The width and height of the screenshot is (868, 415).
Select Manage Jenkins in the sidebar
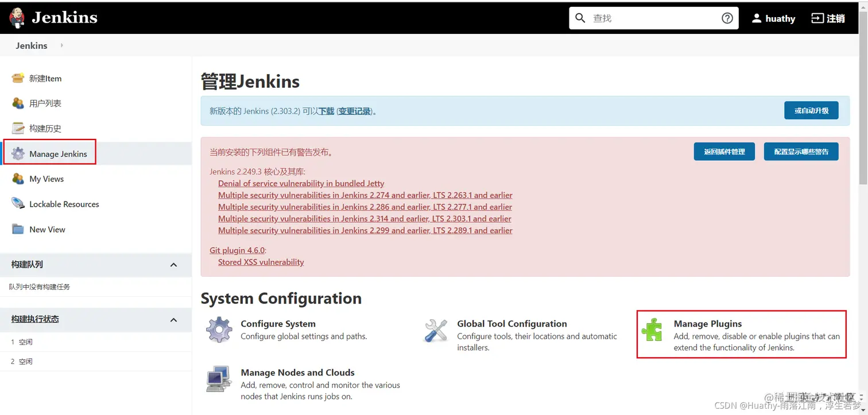coord(58,154)
